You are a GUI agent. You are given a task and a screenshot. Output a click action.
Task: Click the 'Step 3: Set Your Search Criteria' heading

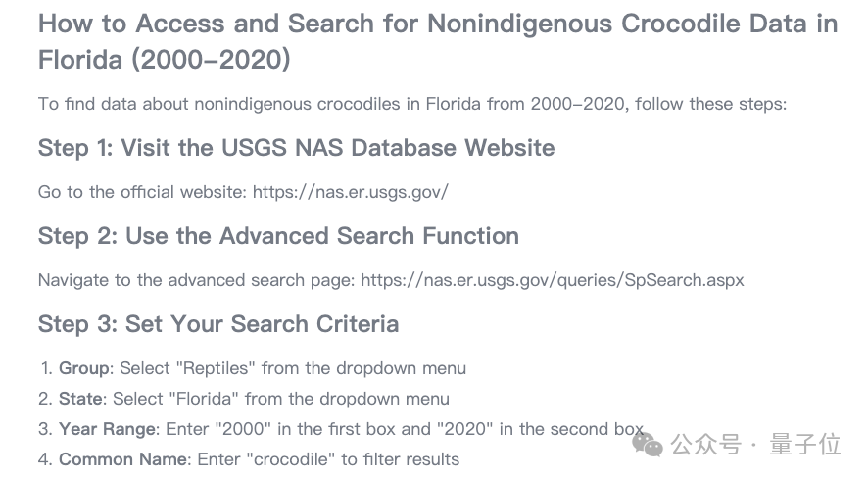(x=218, y=324)
